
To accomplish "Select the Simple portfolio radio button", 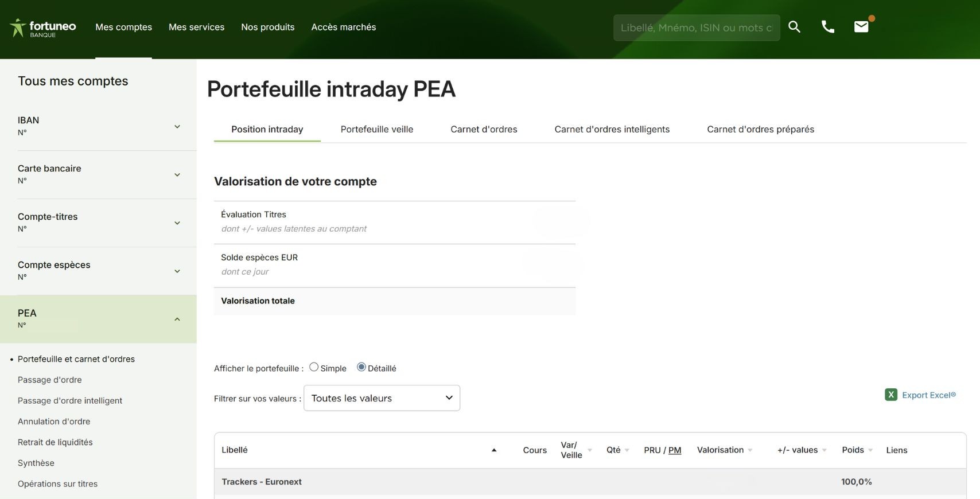I will tap(314, 367).
